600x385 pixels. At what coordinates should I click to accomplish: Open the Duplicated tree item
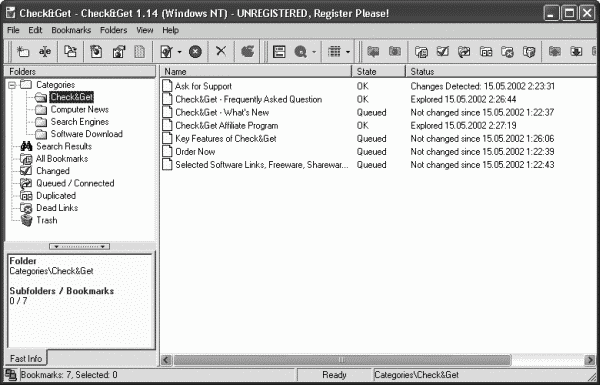56,195
